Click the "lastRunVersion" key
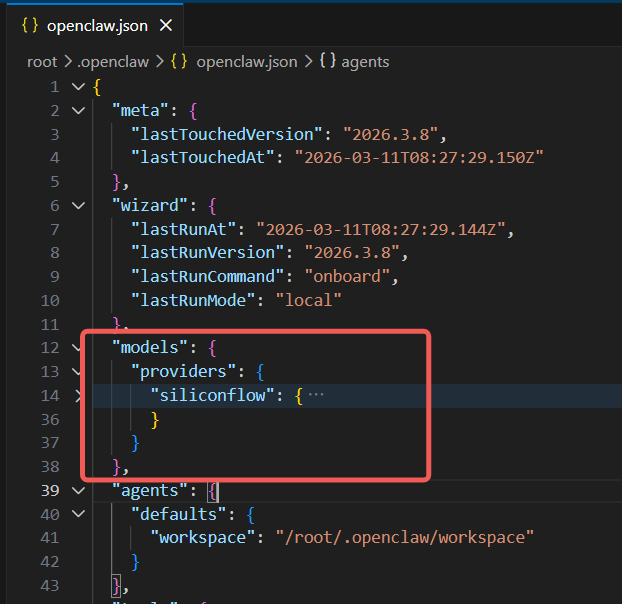 (207, 253)
